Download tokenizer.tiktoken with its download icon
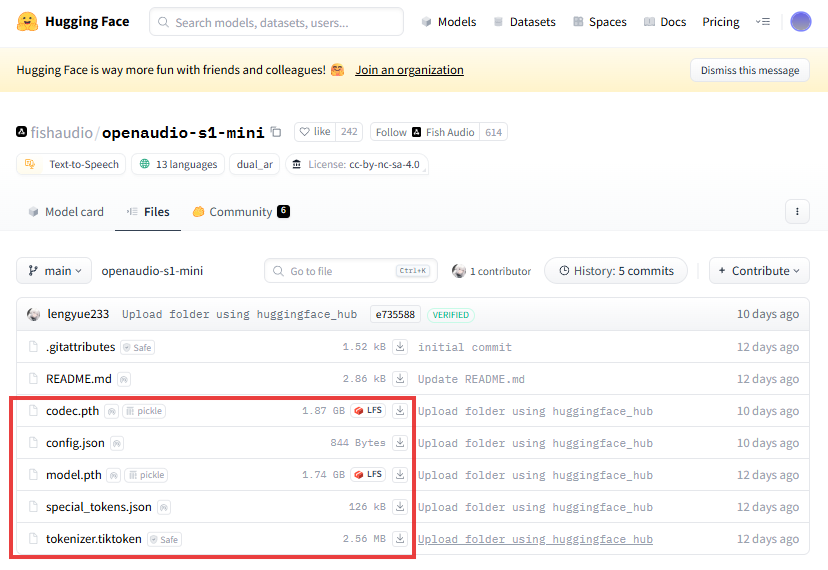828x570 pixels. click(400, 538)
